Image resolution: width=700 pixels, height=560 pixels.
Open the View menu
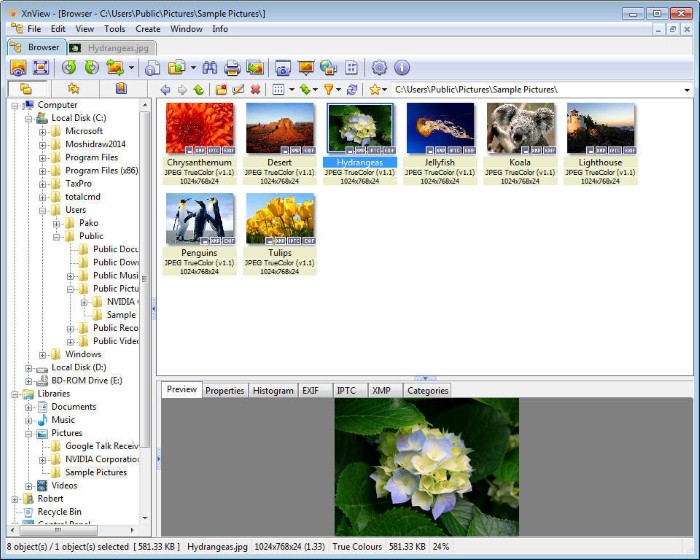pyautogui.click(x=85, y=29)
